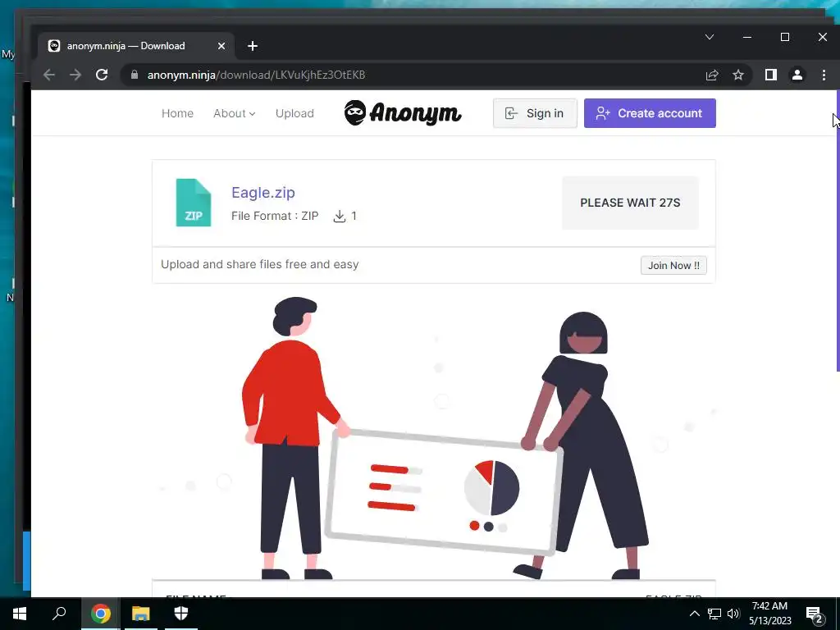Click the Chrome taskbar icon
840x630 pixels.
coord(100,614)
